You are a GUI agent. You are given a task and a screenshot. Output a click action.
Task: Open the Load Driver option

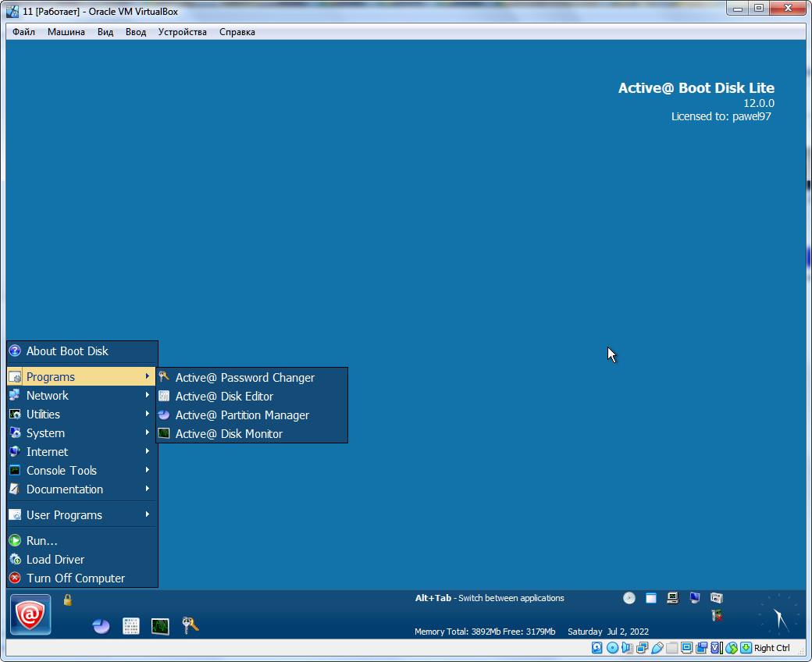click(55, 560)
